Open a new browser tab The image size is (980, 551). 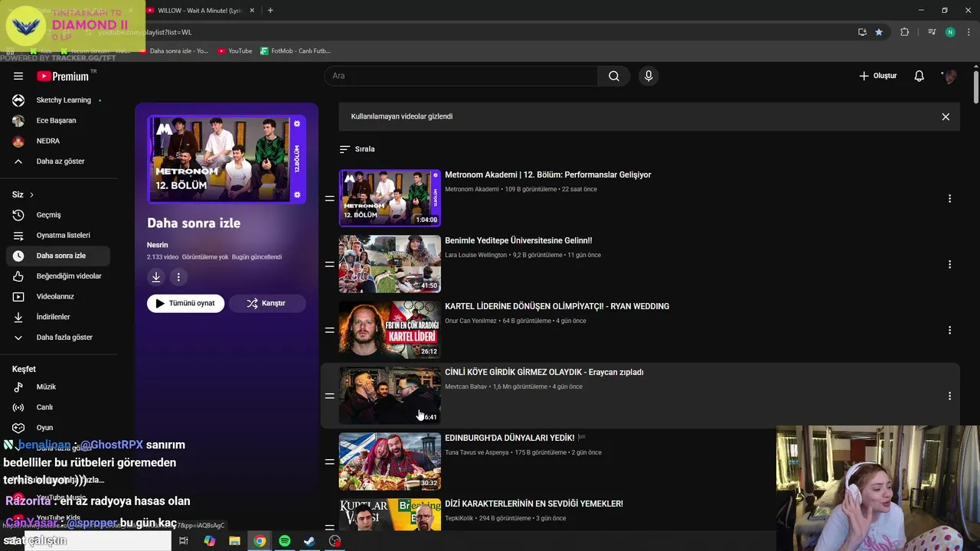pos(270,11)
